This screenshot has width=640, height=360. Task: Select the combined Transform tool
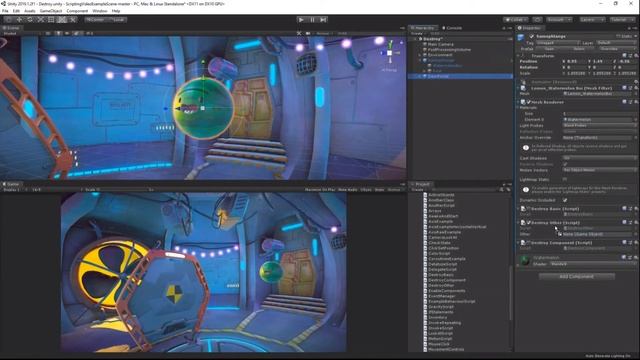point(62,20)
